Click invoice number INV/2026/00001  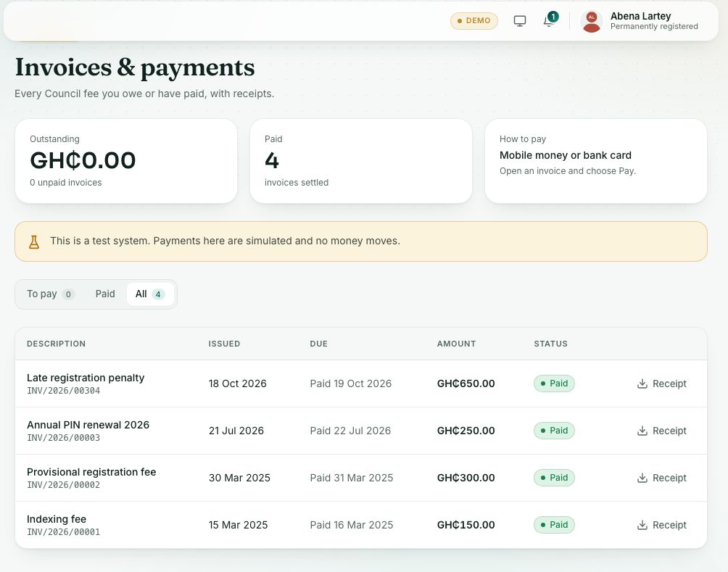[64, 532]
